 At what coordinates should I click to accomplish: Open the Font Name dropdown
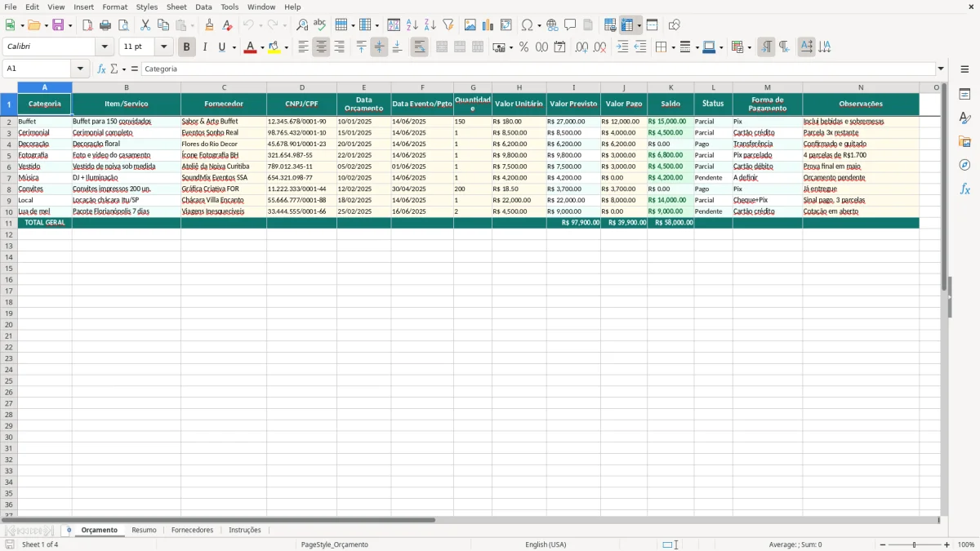point(105,47)
